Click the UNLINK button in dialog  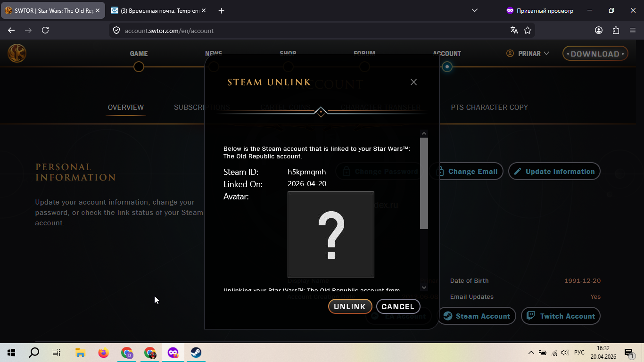pos(350,306)
